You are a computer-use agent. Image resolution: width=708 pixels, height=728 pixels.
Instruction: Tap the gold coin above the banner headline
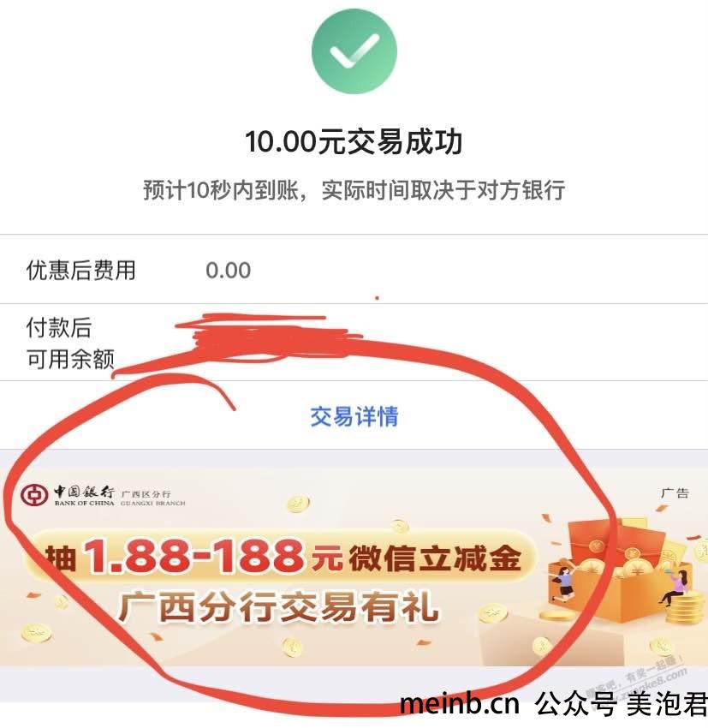click(298, 504)
